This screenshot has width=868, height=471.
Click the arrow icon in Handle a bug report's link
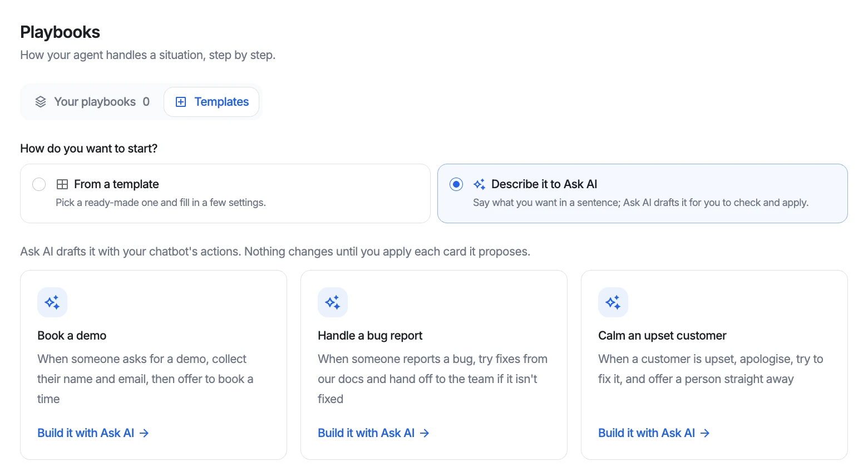click(425, 433)
